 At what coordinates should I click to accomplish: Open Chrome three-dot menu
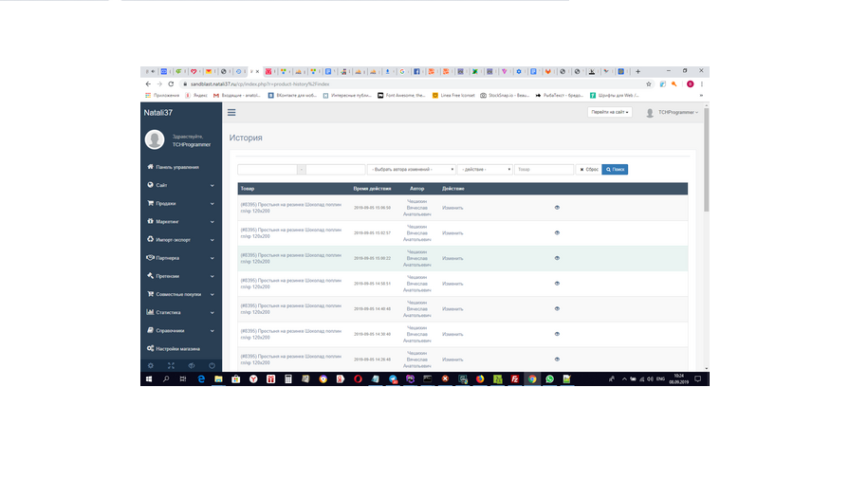click(701, 84)
